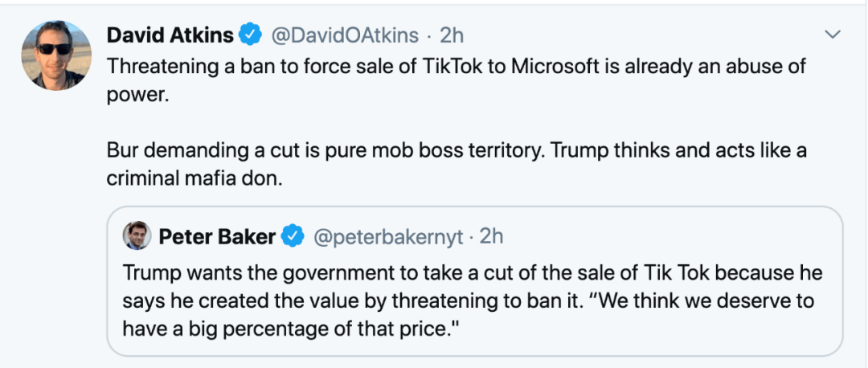
Task: Click Peter Baker's small avatar icon
Action: coord(137,235)
